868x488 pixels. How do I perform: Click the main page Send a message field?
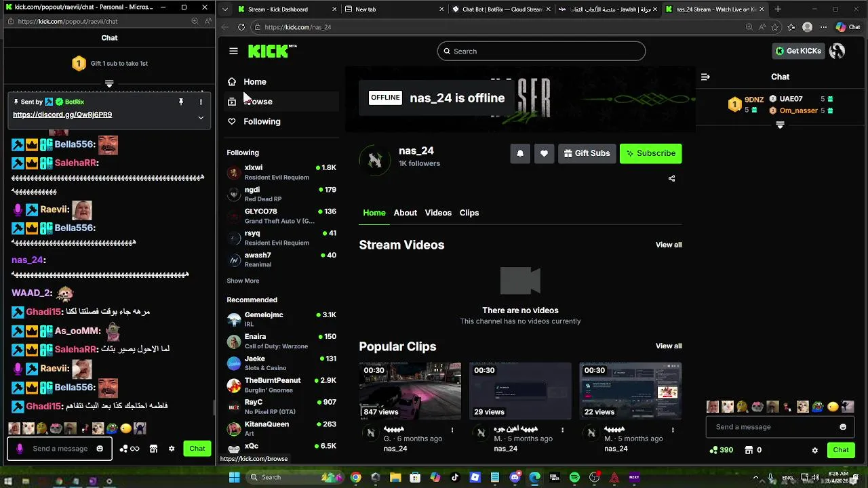[x=780, y=427]
